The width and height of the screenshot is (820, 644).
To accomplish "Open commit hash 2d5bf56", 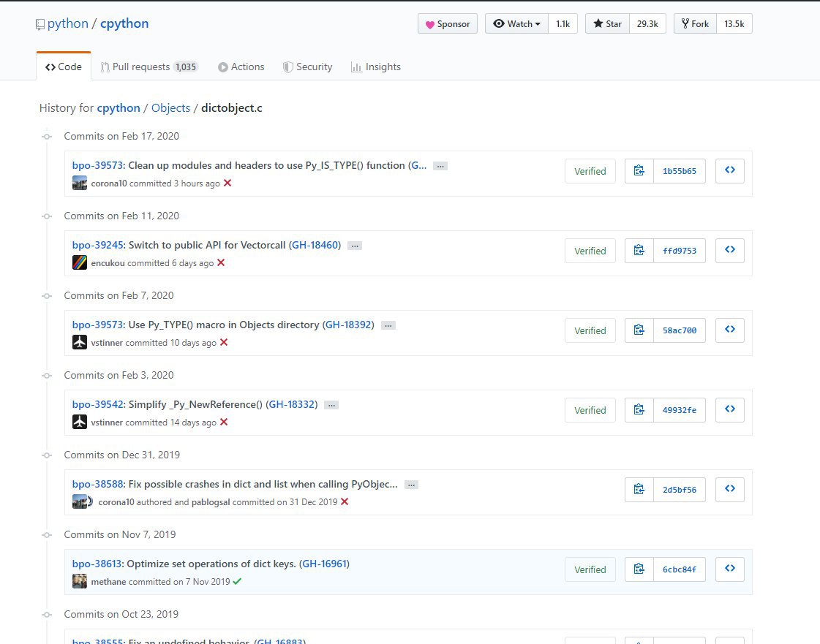I will (x=680, y=490).
